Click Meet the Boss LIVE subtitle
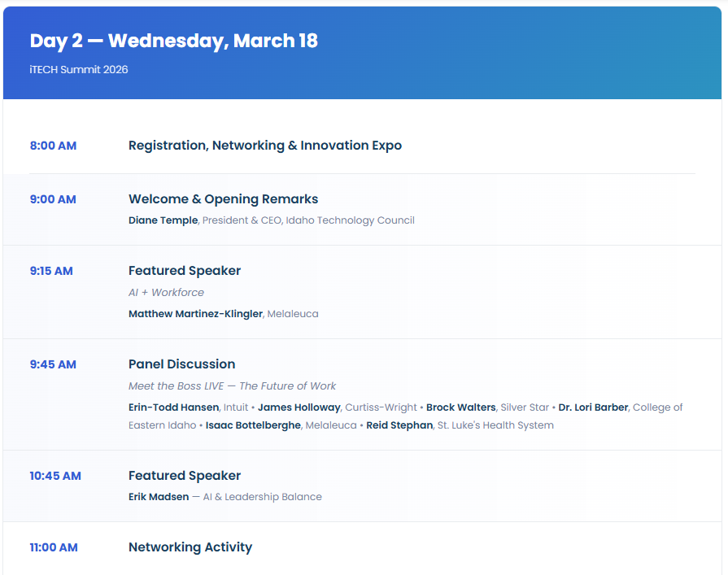 [232, 386]
